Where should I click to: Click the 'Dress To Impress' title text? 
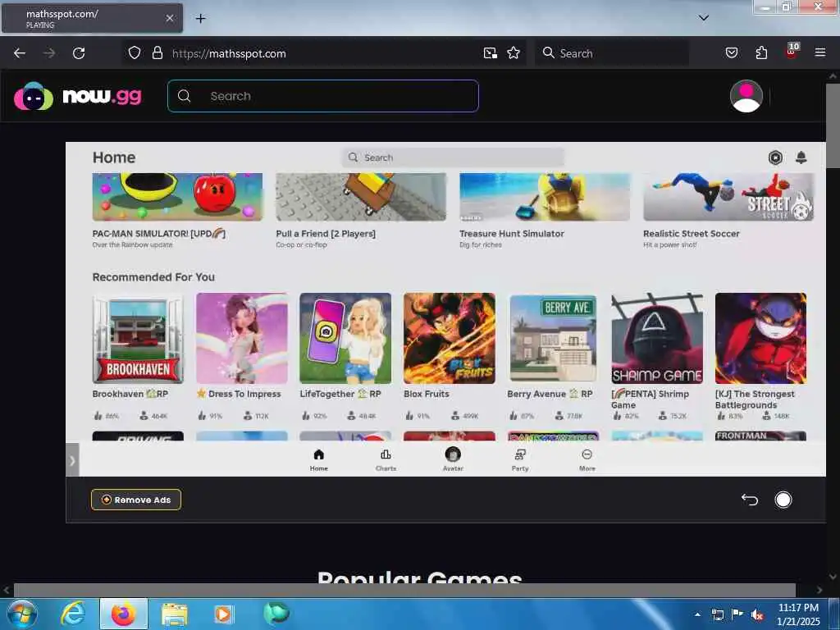pyautogui.click(x=244, y=394)
